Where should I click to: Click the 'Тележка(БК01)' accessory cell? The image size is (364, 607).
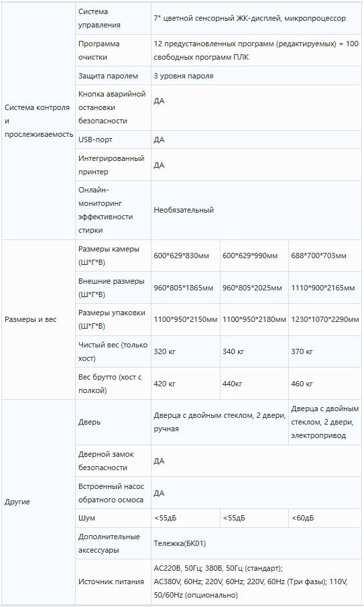256,543
